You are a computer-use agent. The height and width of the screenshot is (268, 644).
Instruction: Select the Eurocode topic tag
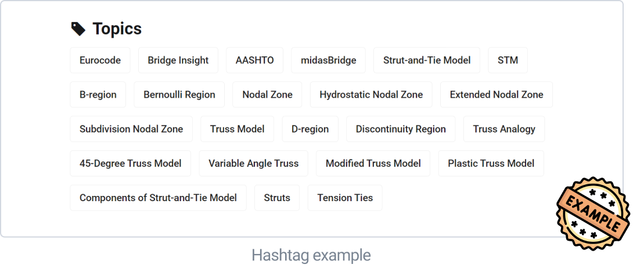coord(100,60)
